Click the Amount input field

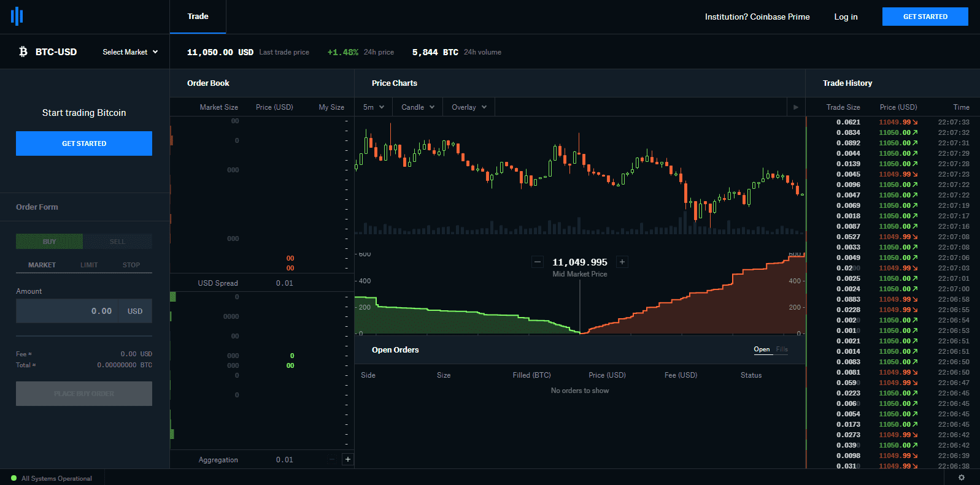coord(68,311)
